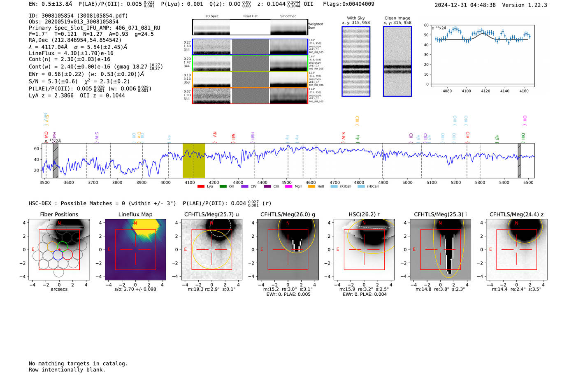Open the Lineflux Map thumbnail
The height and width of the screenshot is (392, 576).
coord(135,249)
